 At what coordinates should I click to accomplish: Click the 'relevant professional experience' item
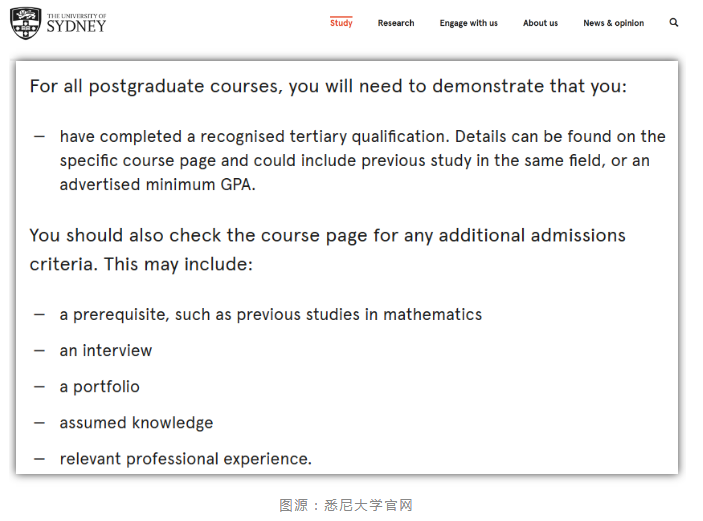[186, 459]
